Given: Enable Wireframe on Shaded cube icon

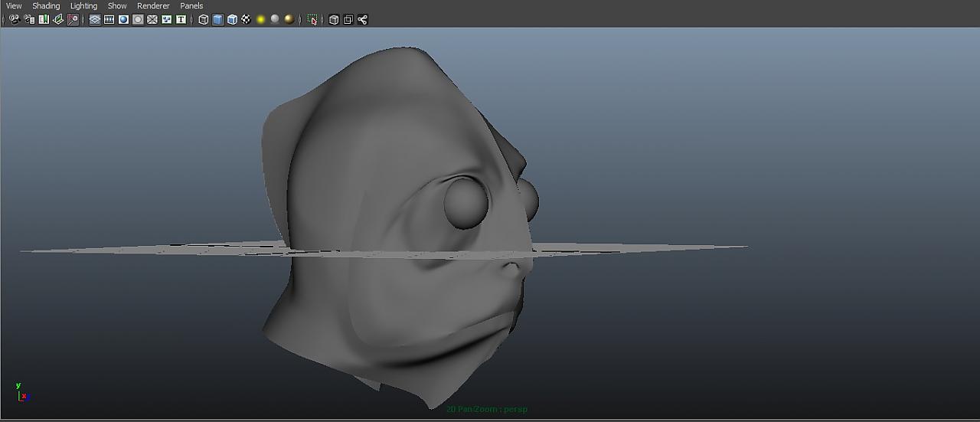Looking at the screenshot, I should pyautogui.click(x=232, y=20).
